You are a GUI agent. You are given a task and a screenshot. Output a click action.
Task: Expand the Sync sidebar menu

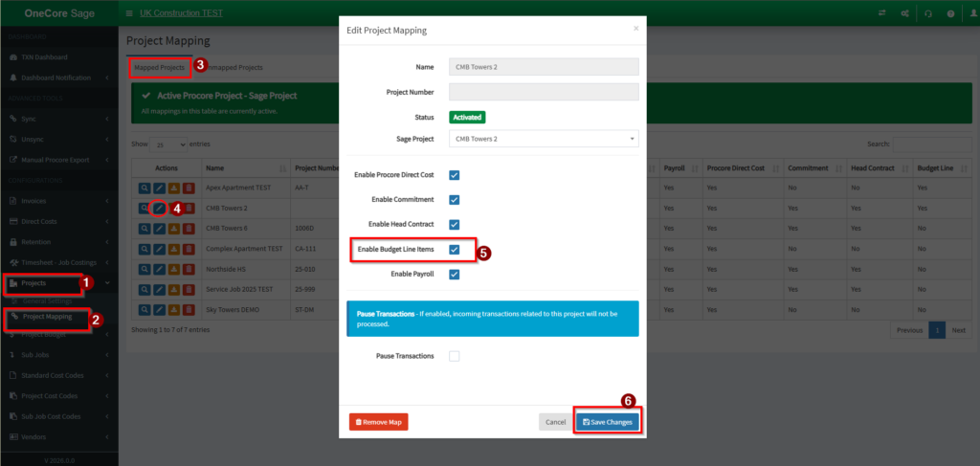(x=58, y=119)
